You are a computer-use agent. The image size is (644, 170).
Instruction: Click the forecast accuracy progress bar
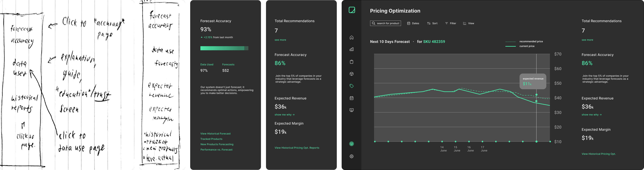pos(224,48)
